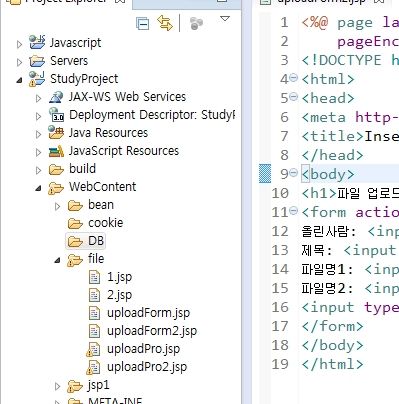399x404 pixels.
Task: Expand Java Resources node
Action: point(38,134)
